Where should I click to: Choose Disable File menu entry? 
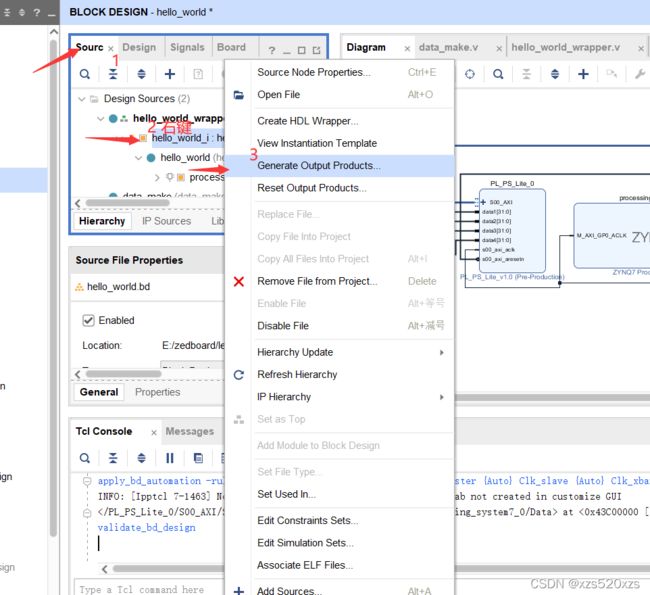coord(340,326)
